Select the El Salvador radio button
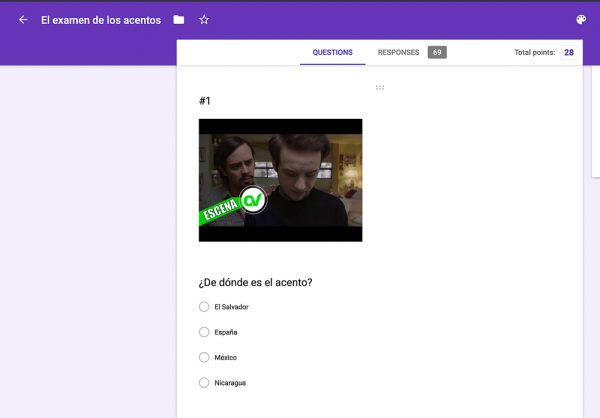The height and width of the screenshot is (418, 600). click(x=204, y=307)
